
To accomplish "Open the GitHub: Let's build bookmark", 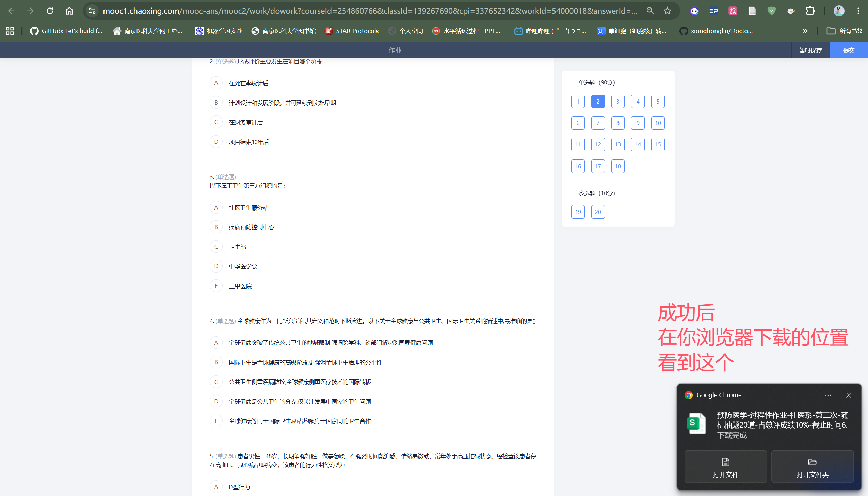I will [66, 31].
